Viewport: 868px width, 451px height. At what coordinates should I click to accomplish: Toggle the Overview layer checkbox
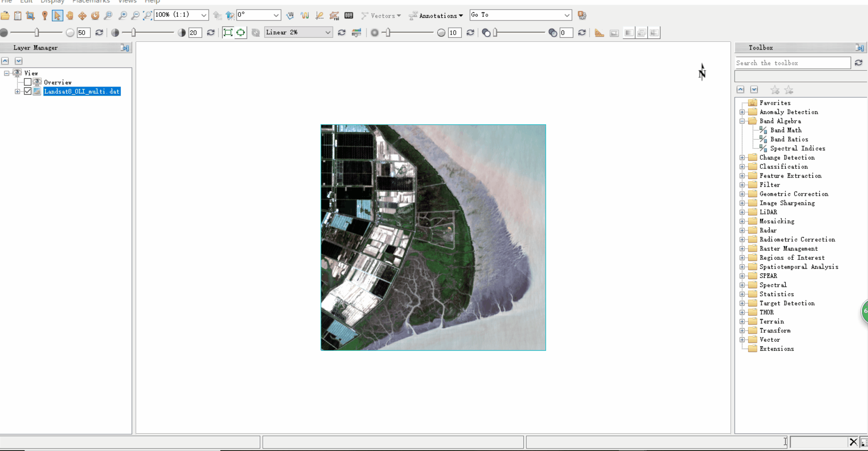(28, 82)
